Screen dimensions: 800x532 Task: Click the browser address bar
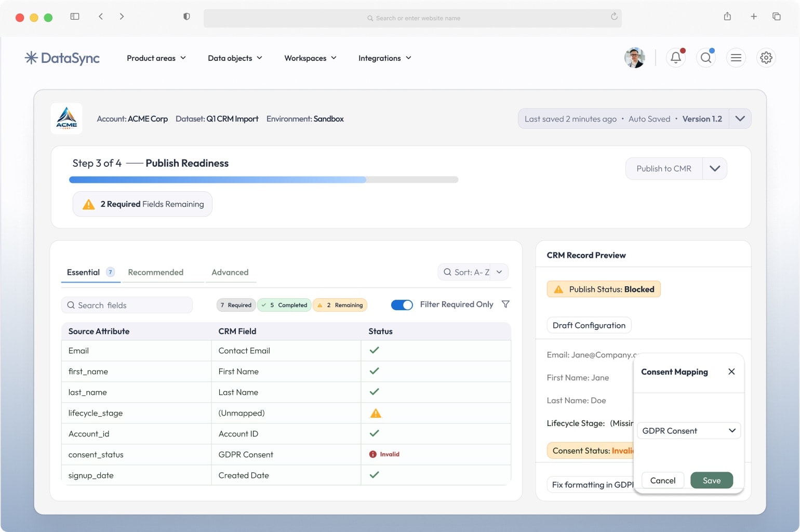coord(412,18)
